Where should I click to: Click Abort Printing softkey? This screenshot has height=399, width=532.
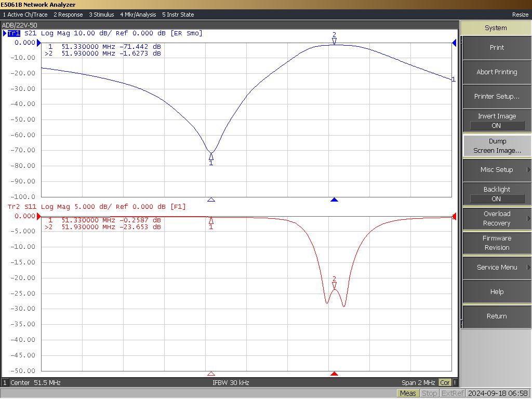[x=497, y=72]
